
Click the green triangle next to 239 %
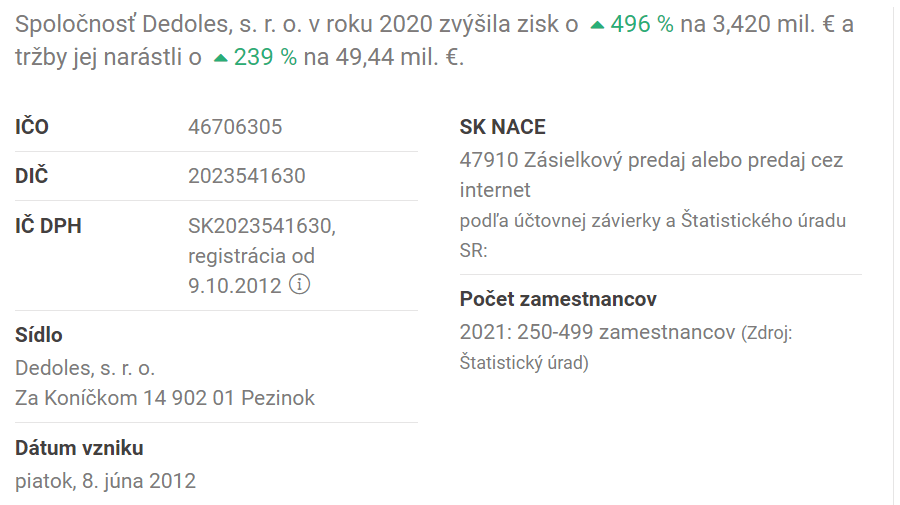[221, 59]
